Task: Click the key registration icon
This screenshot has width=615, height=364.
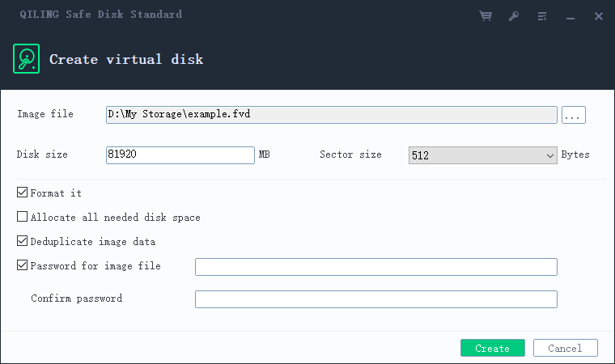Action: [x=514, y=16]
